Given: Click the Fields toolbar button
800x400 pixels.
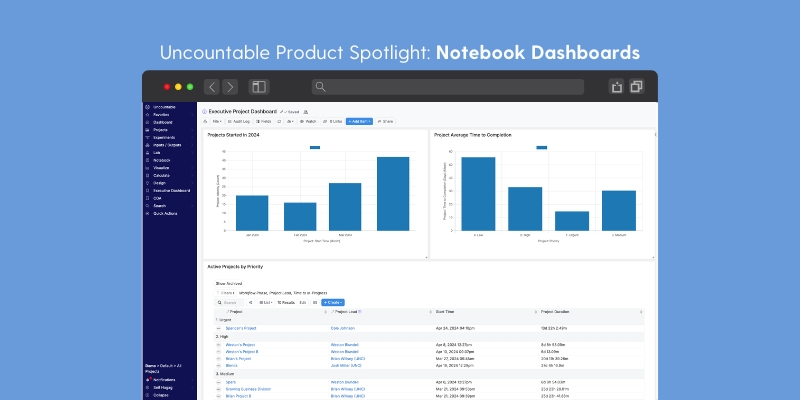Looking at the screenshot, I should pos(264,121).
